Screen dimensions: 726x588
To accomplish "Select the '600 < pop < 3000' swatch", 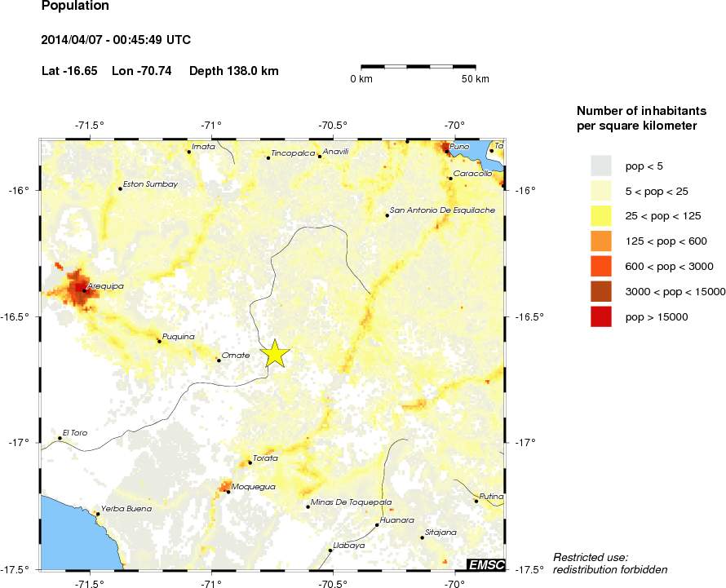I will [x=601, y=266].
